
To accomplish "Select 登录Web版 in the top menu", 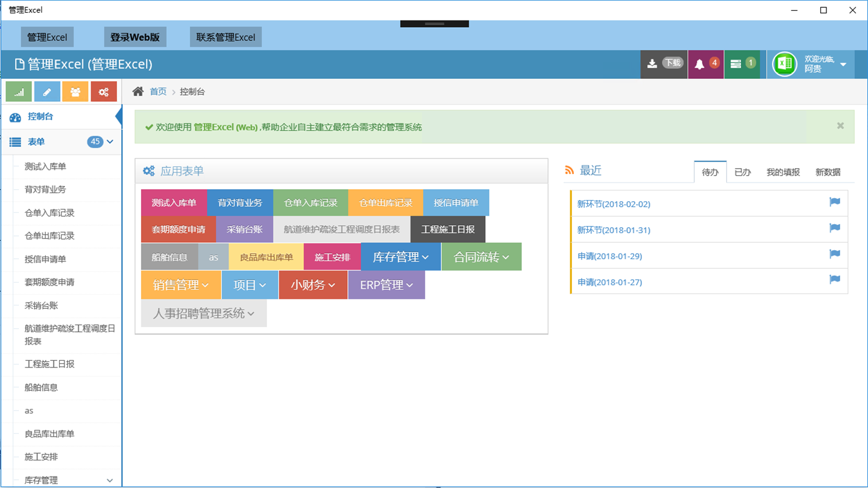I will pos(135,37).
